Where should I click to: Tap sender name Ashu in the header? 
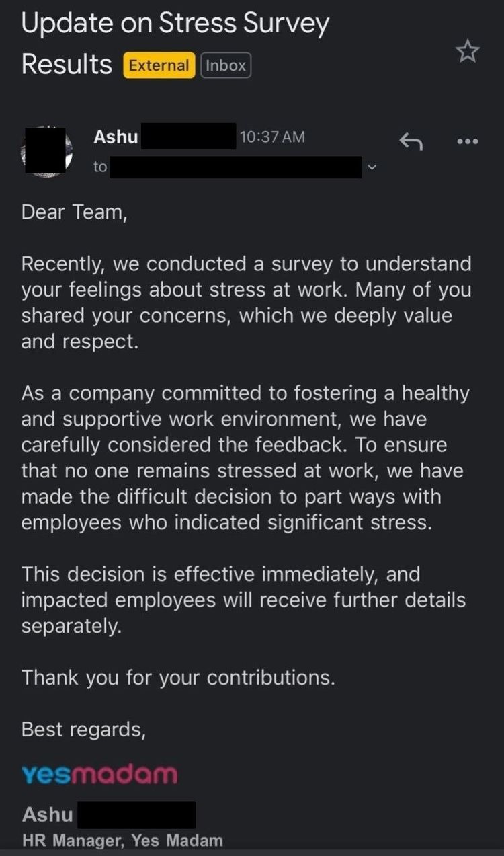[116, 137]
